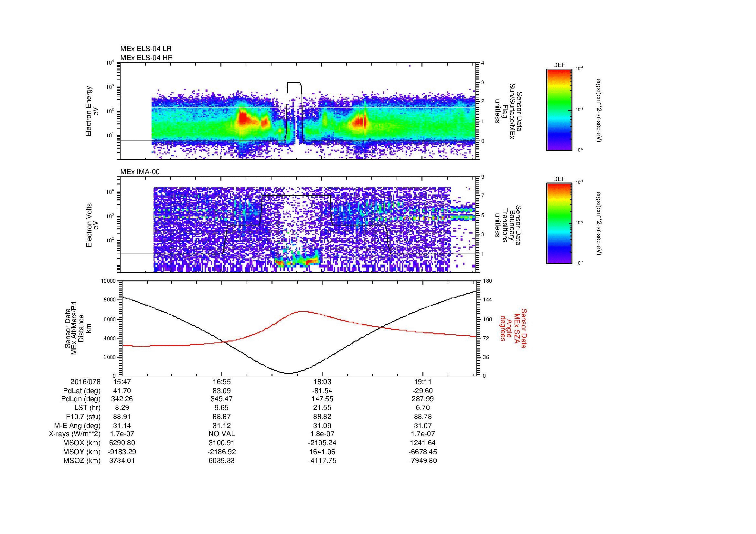Click the F10.7 value '88.91'
Image resolution: width=756 pixels, height=534 pixels.
pos(122,416)
